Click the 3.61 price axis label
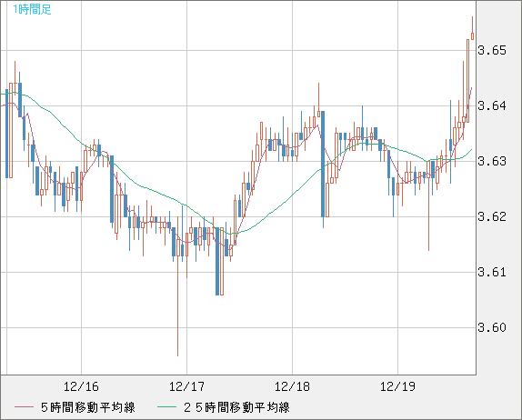 point(492,272)
